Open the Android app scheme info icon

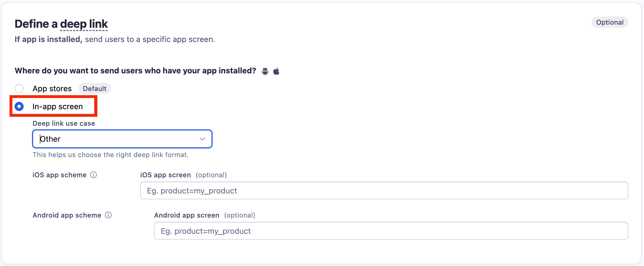tap(108, 215)
